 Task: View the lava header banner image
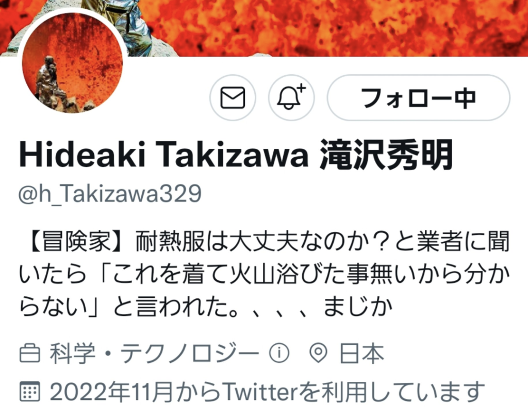coord(264,28)
